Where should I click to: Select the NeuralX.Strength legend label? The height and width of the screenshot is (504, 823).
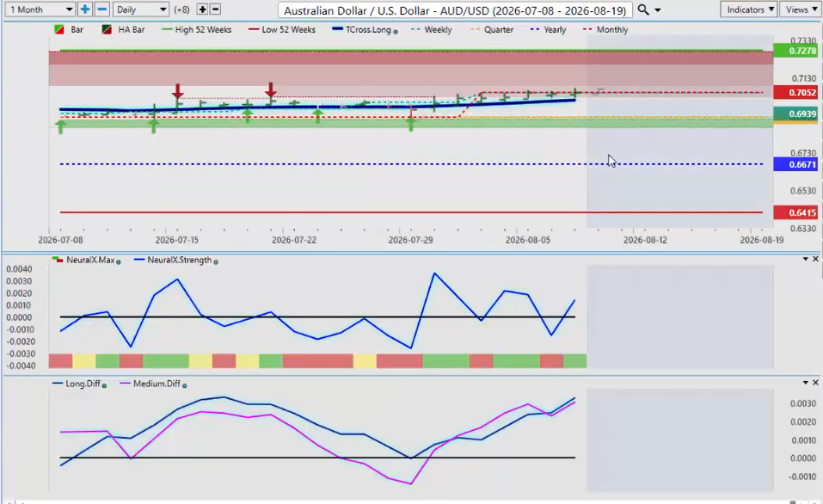coord(180,260)
